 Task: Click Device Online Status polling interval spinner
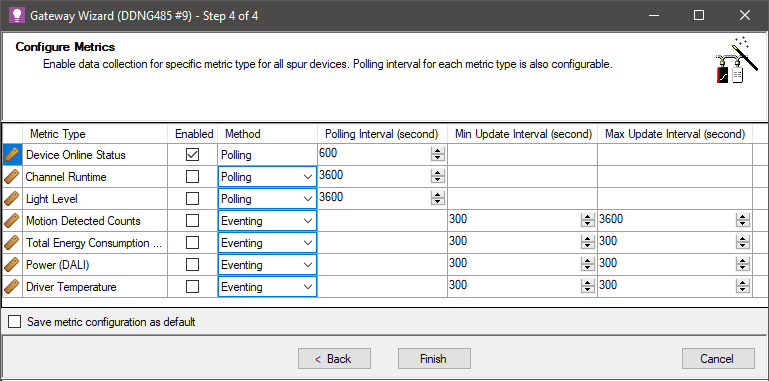(x=437, y=154)
